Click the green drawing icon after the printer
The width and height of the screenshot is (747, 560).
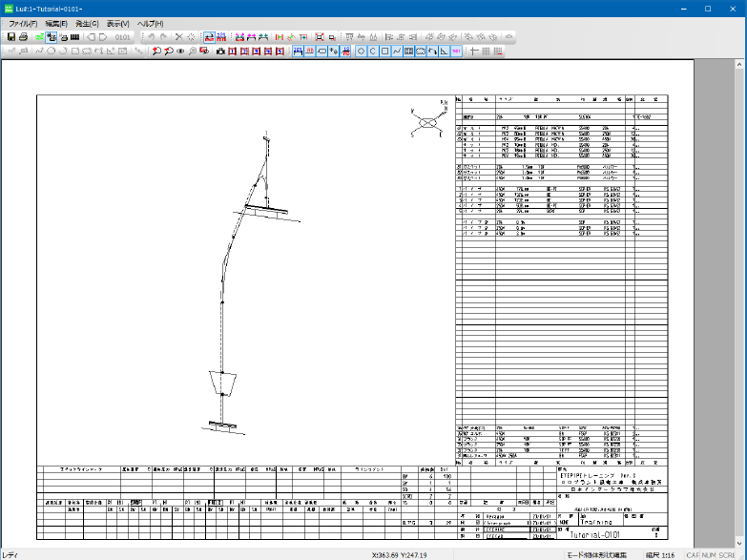(39, 36)
